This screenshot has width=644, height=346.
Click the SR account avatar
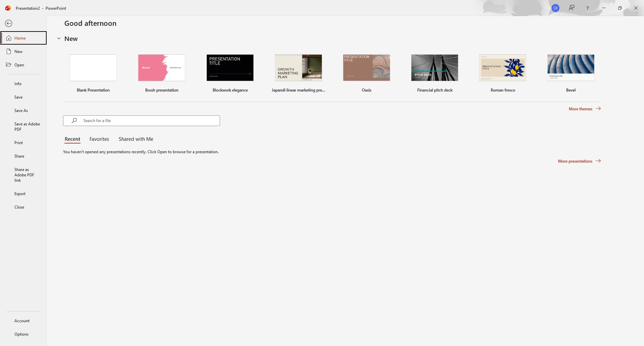click(x=555, y=8)
